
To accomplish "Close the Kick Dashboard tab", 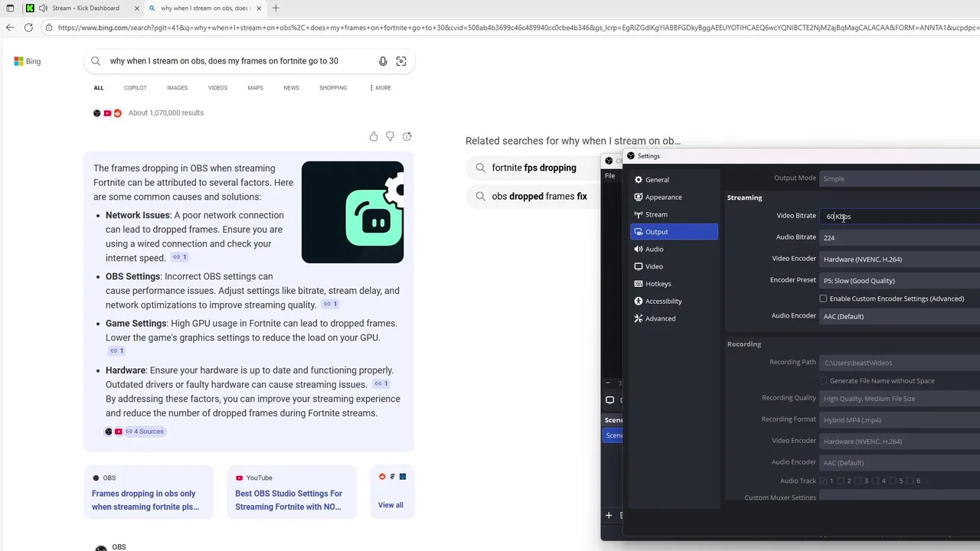I will coord(137,8).
